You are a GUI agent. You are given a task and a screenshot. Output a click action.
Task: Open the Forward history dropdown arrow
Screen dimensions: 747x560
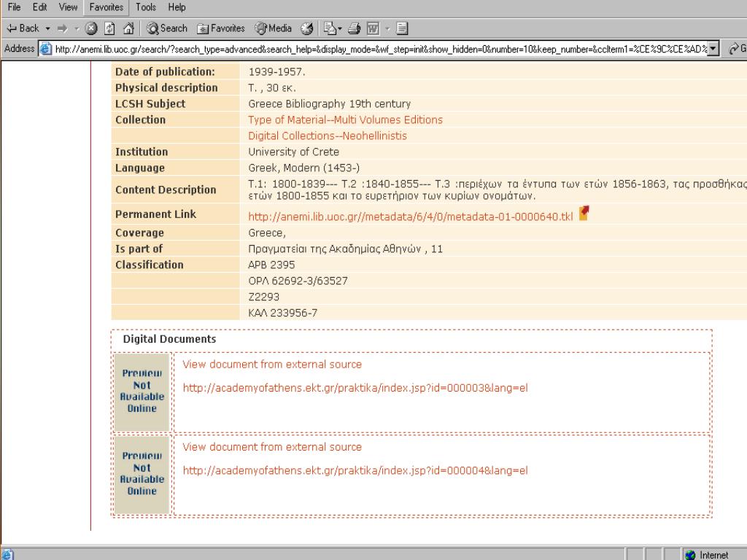click(x=77, y=28)
